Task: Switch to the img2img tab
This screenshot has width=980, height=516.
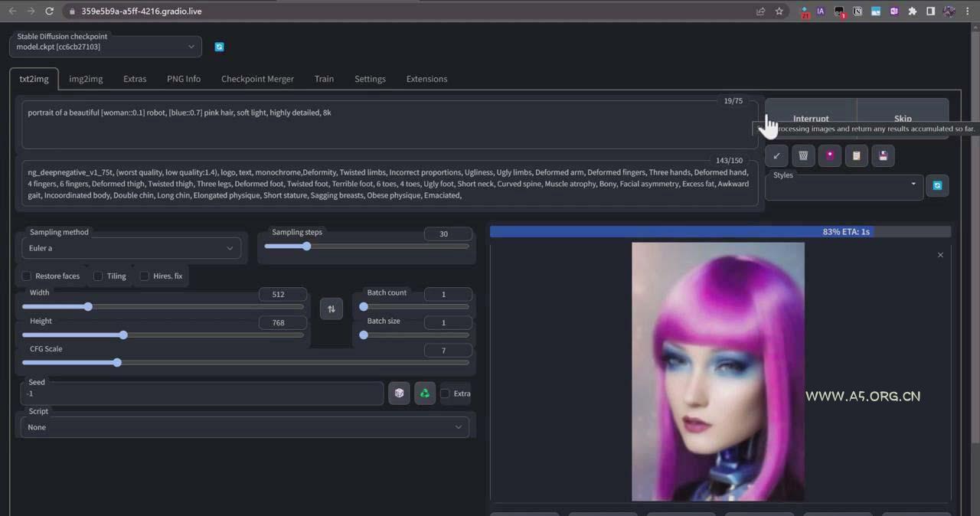Action: click(86, 79)
